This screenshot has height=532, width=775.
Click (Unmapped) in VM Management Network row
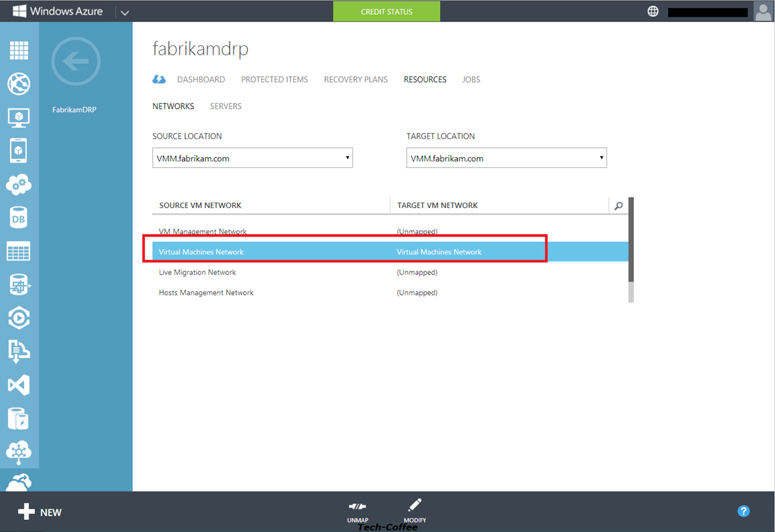pyautogui.click(x=417, y=231)
